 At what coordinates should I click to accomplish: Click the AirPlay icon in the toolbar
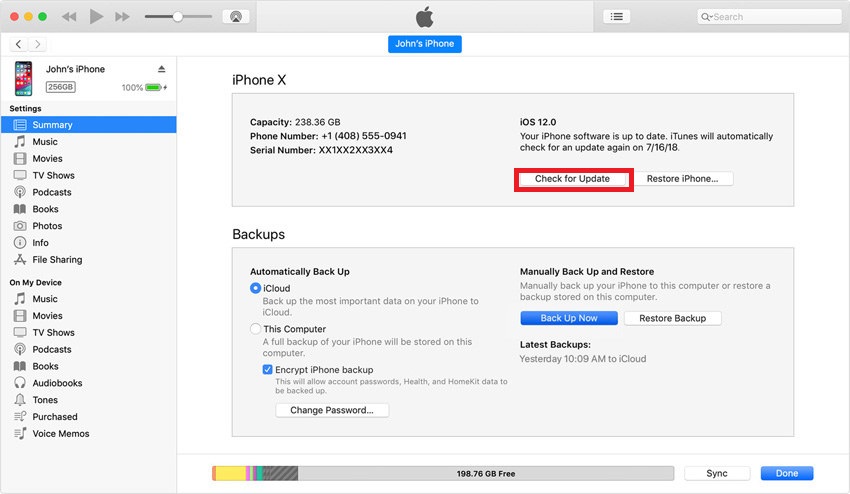click(236, 17)
